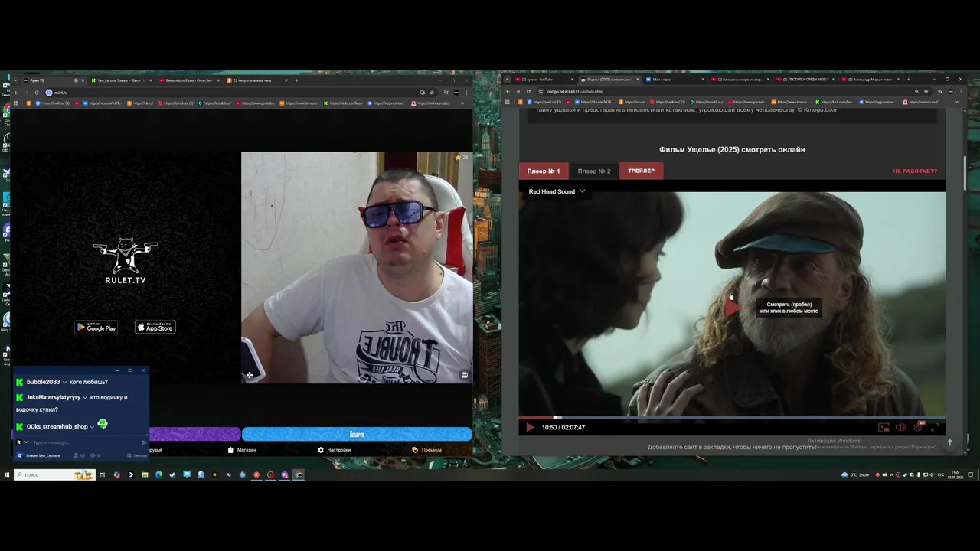Image resolution: width=980 pixels, height=551 pixels.
Task: Open the Red Head Sound voiceover dropdown
Action: pos(557,191)
